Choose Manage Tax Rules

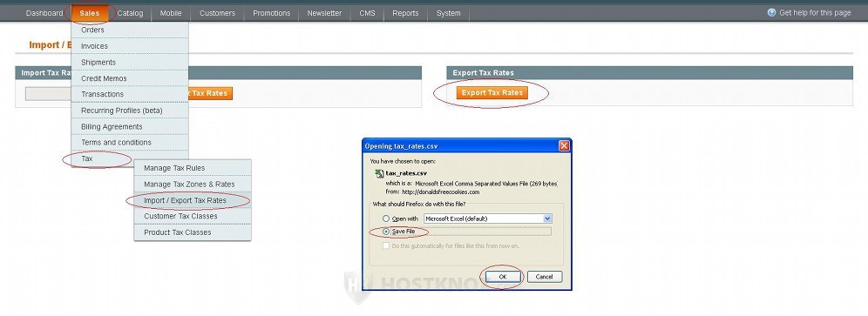tap(193, 168)
